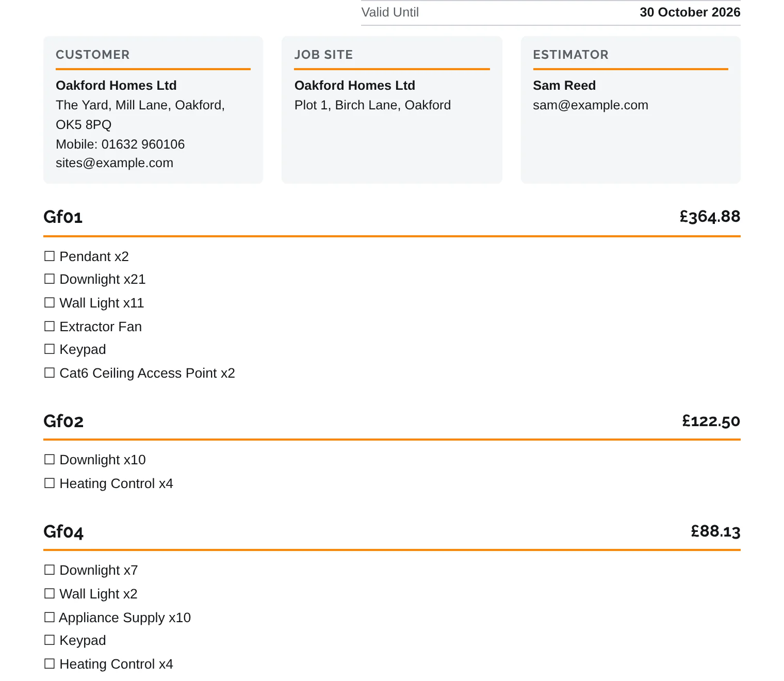
Task: Click the email sites@example.com
Action: pyautogui.click(x=115, y=163)
